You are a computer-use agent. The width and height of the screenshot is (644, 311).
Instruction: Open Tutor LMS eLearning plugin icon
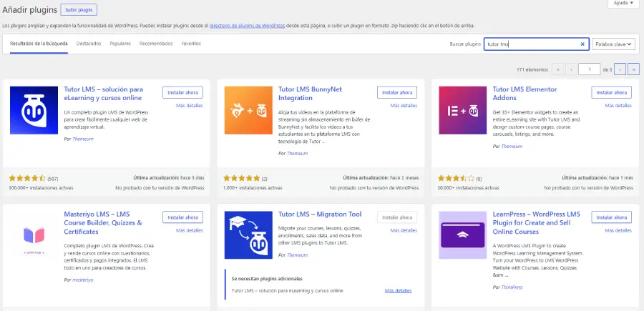(x=34, y=110)
